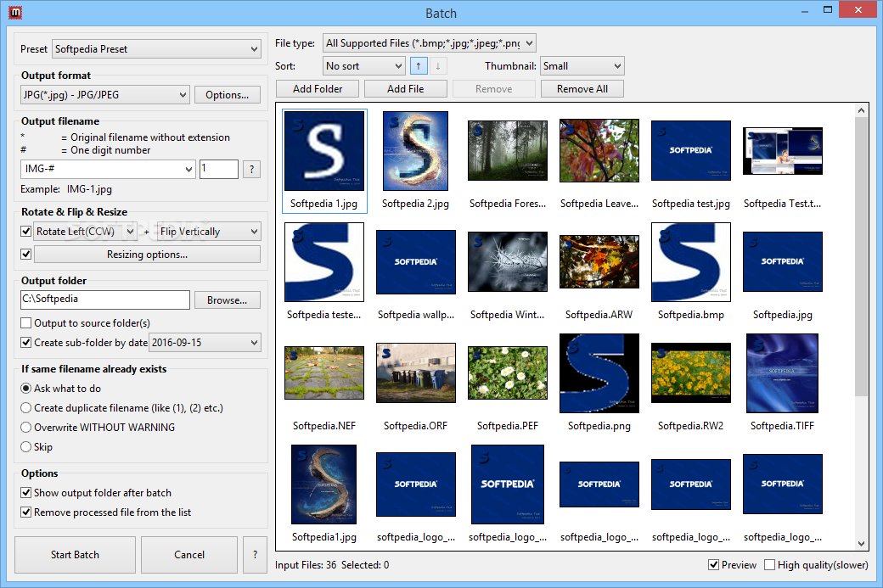Select Ask what to do option

[26, 389]
